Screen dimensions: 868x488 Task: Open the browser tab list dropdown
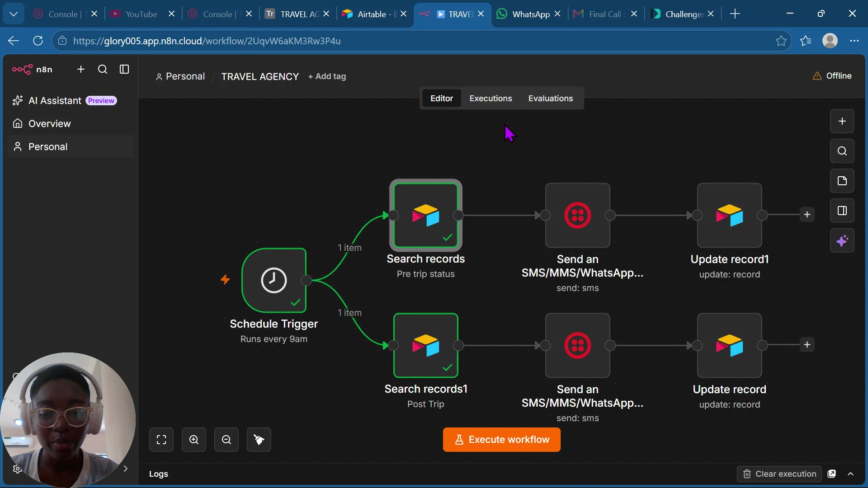click(14, 14)
